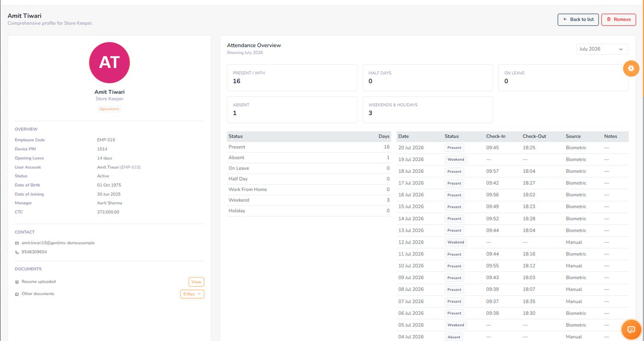This screenshot has height=341, width=644.
Task: Click the phone icon beside 9548309654
Action: point(17,252)
